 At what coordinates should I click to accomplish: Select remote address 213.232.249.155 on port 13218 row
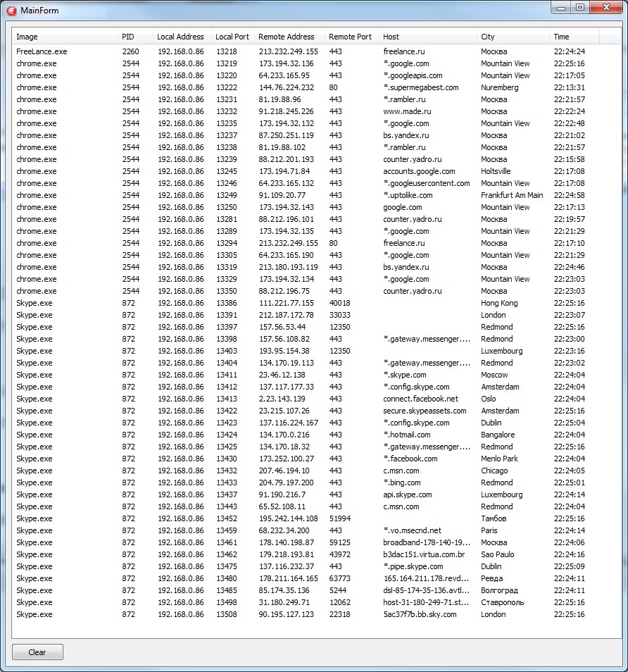point(288,51)
